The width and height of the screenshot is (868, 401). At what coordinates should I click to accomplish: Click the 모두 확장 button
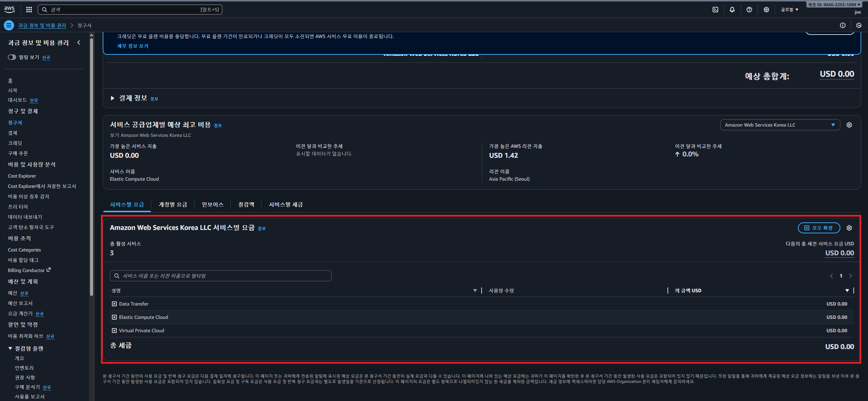tap(819, 228)
